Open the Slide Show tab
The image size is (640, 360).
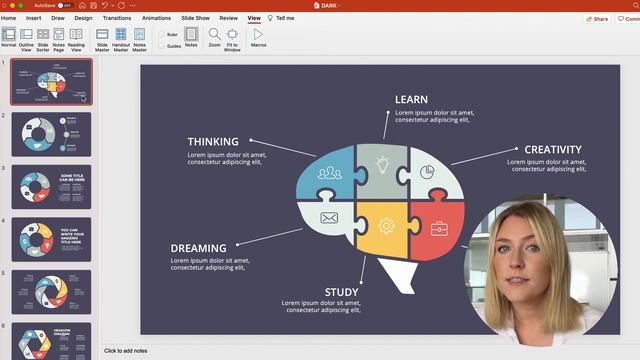point(196,18)
